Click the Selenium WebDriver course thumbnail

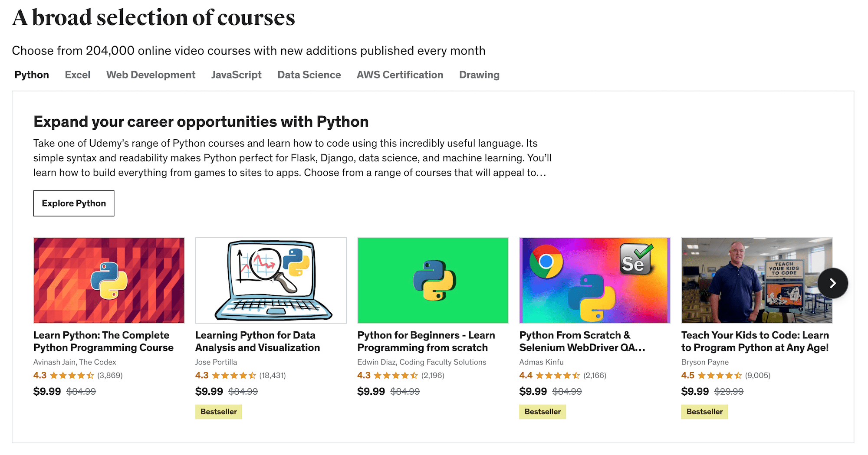(595, 280)
